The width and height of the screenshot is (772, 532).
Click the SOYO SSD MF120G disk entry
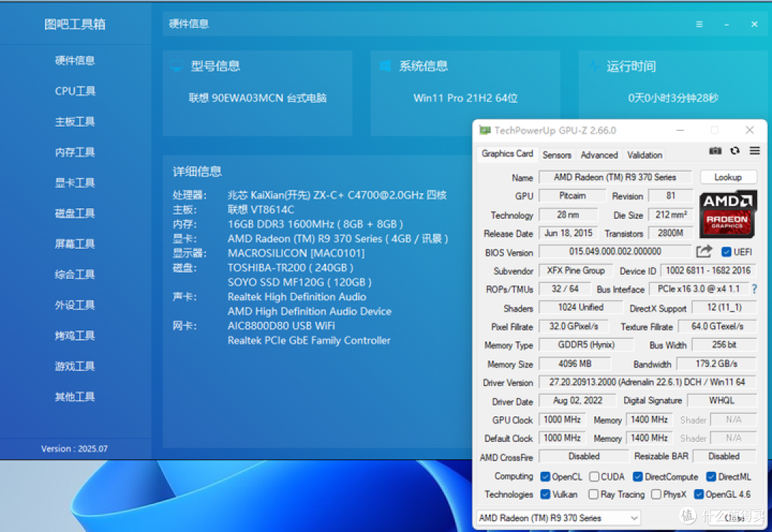click(x=300, y=282)
